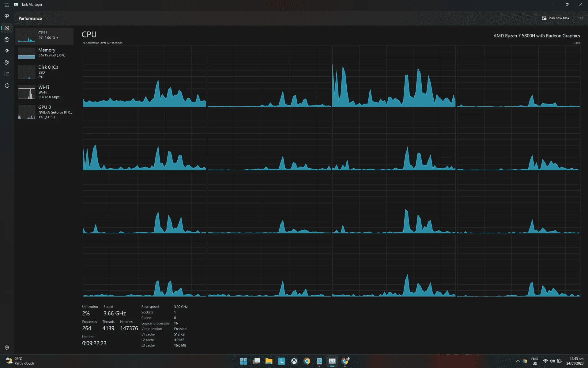
Task: Switch to the Users page icon
Action: (x=7, y=63)
